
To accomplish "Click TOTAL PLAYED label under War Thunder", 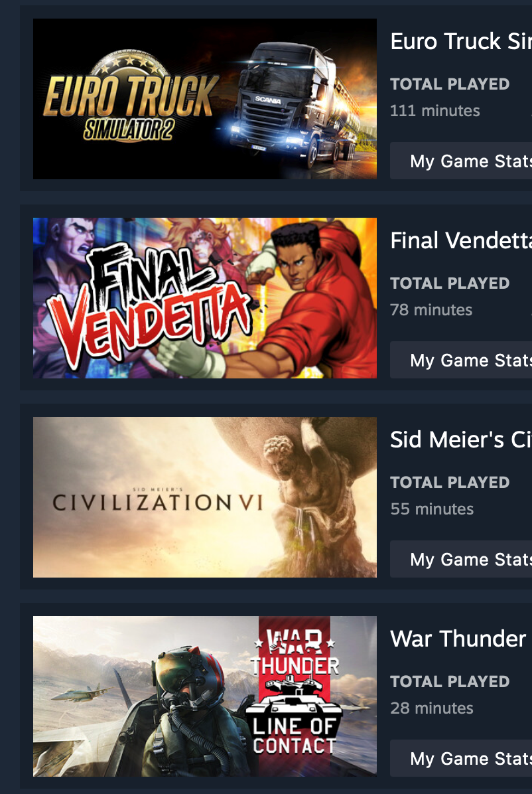I will pyautogui.click(x=450, y=681).
